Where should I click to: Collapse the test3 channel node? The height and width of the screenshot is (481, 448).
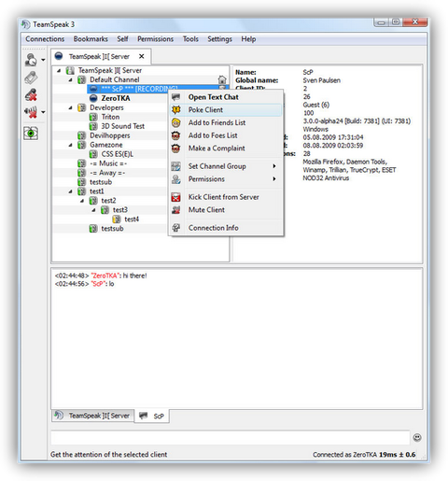click(x=93, y=210)
